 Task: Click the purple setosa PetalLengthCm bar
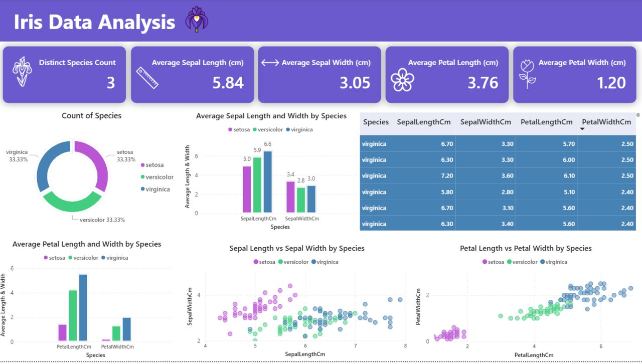coord(63,333)
